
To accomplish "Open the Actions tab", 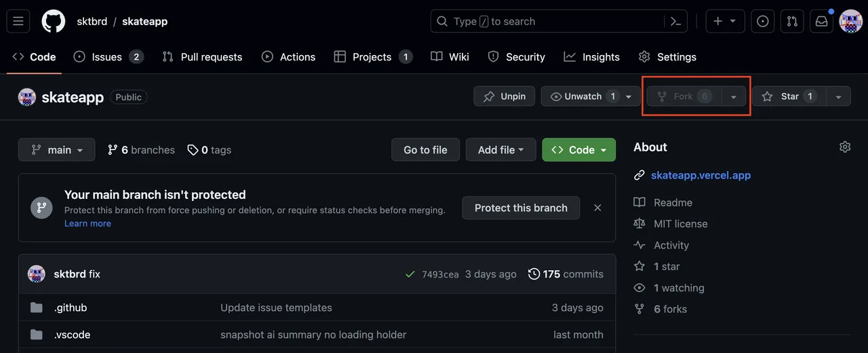I will click(288, 57).
